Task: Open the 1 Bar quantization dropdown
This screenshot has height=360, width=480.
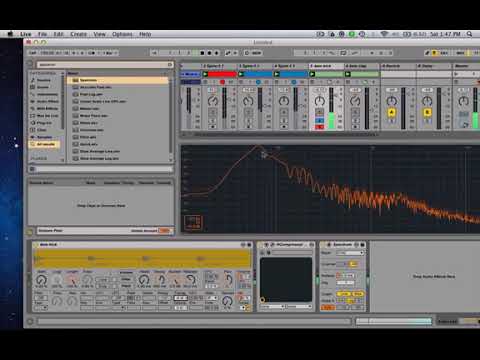Action: pos(110,53)
